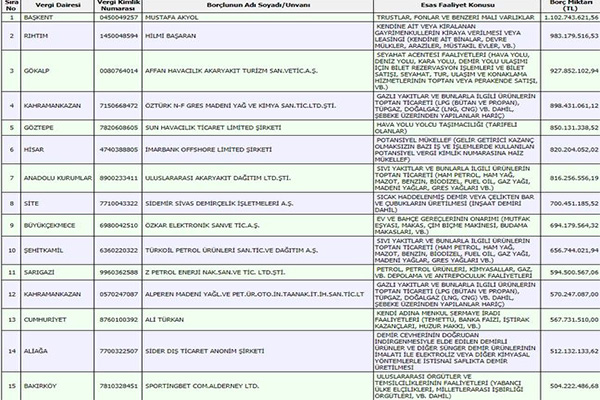
Task: Click the debt amount 570.247.087,00
Action: [x=574, y=294]
